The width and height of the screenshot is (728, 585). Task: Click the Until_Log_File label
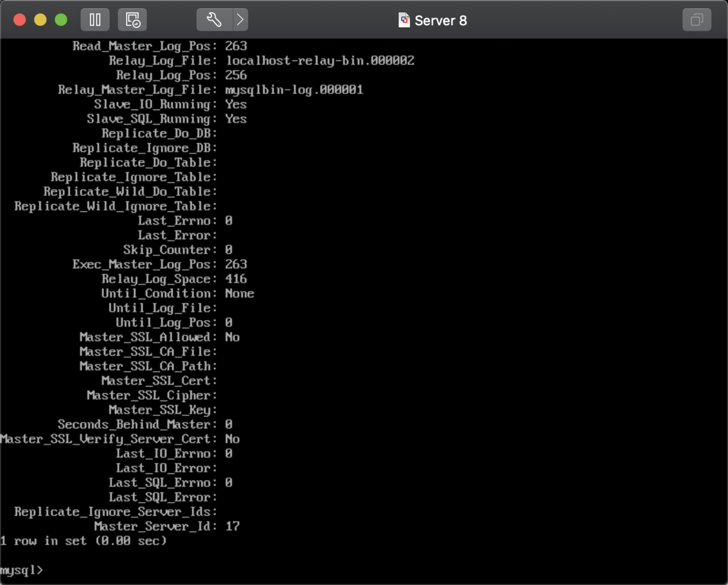coord(163,308)
